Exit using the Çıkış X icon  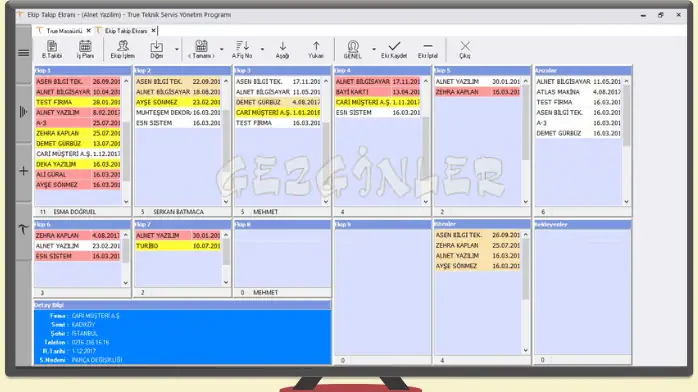(465, 49)
